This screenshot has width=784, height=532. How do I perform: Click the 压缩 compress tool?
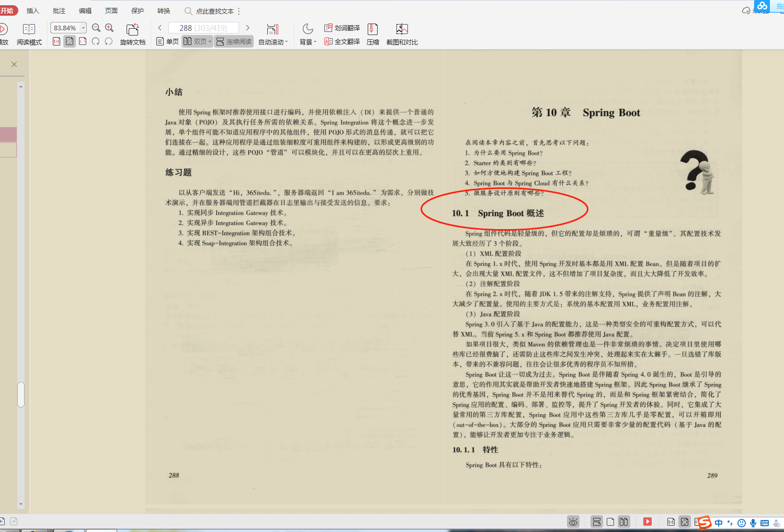point(373,35)
